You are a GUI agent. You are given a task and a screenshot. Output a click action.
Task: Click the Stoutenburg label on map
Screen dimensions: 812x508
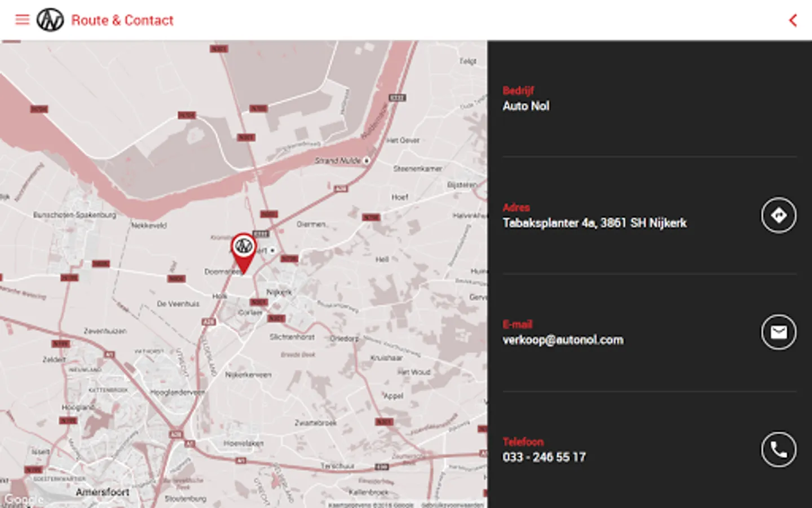pos(185,498)
